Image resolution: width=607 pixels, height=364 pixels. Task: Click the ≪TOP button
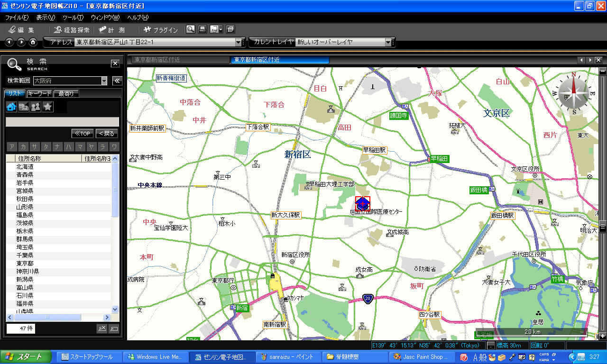coord(83,134)
